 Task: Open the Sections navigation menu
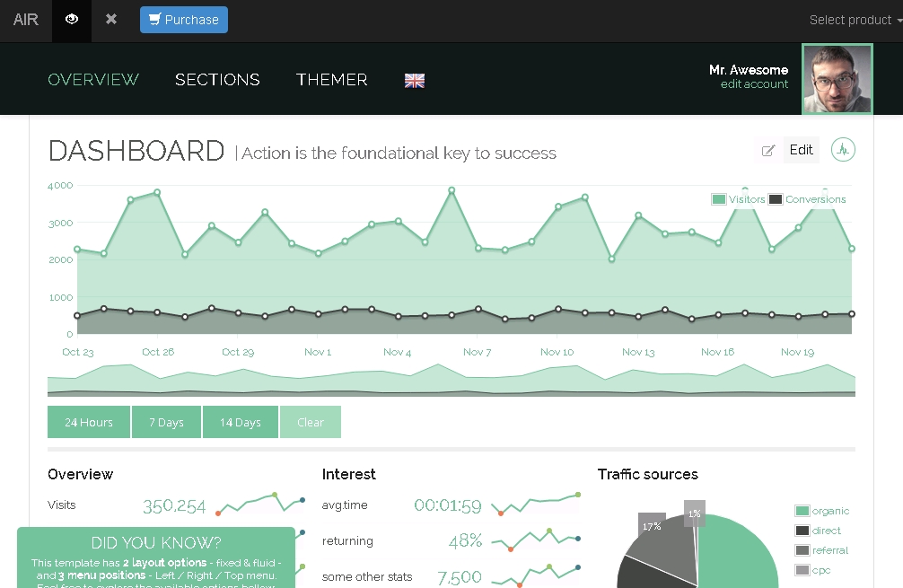coord(217,80)
